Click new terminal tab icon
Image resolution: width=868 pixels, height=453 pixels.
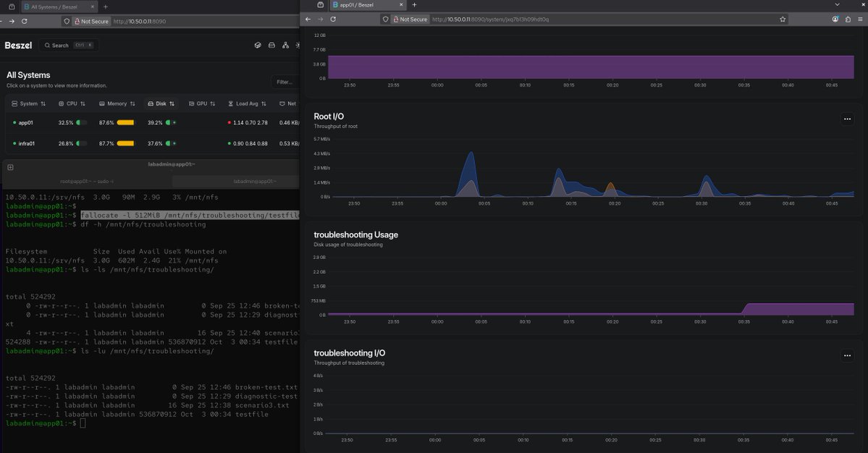(x=11, y=167)
